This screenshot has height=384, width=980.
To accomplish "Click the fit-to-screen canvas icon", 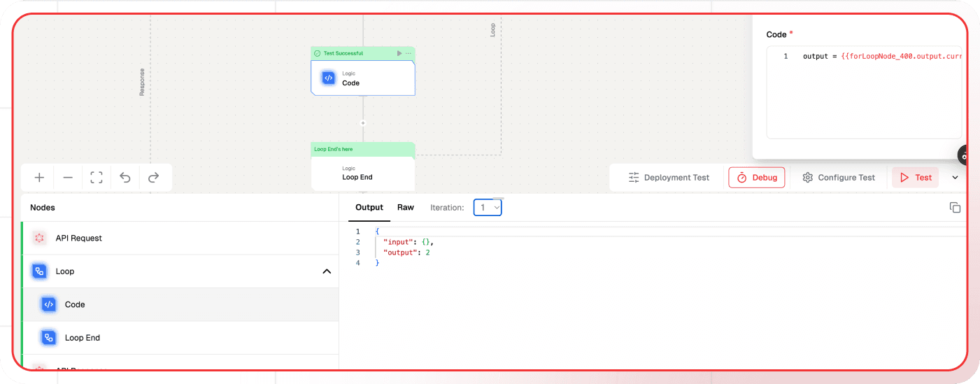I will pyautogui.click(x=97, y=178).
